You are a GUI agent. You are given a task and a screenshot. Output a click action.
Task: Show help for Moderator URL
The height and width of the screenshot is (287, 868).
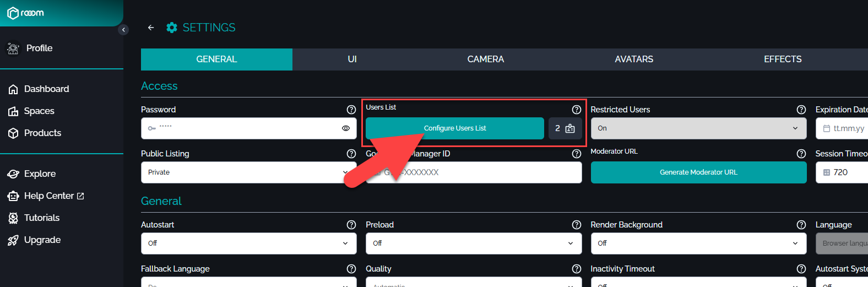(801, 154)
